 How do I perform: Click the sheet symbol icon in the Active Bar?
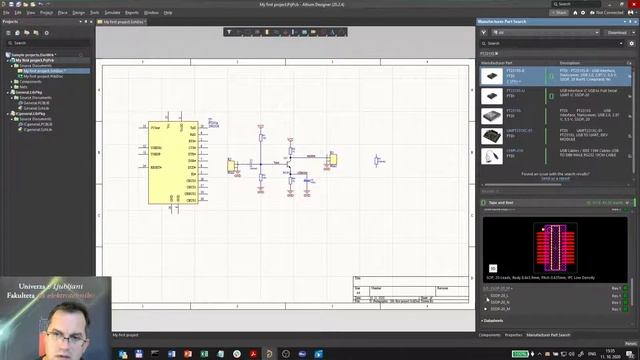coord(304,32)
